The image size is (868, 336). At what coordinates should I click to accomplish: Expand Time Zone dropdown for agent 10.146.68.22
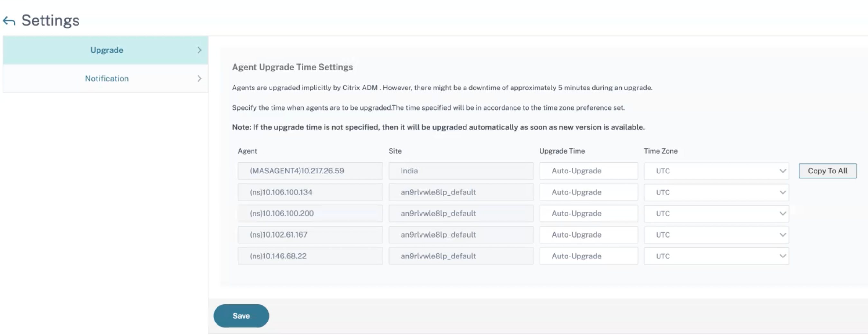716,256
